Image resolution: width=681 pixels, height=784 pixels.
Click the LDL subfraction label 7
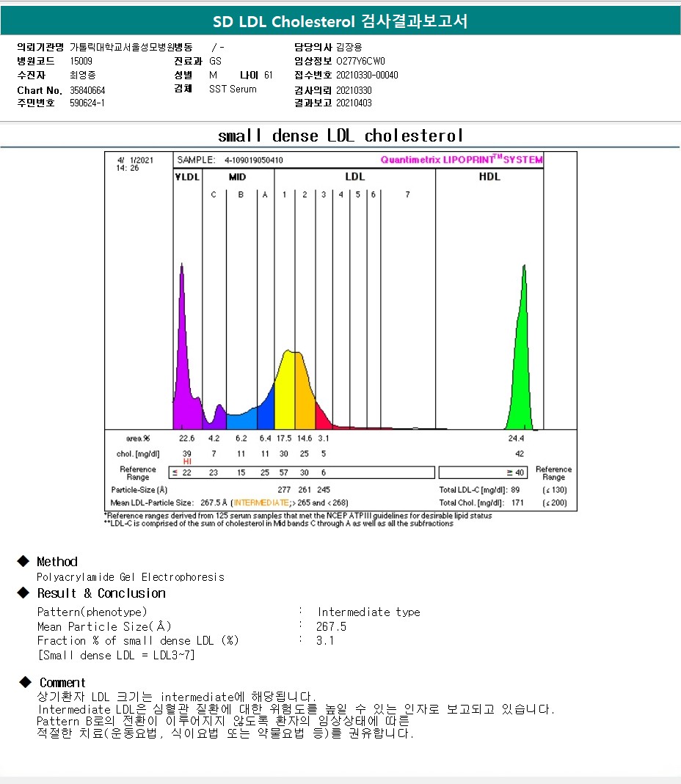click(x=408, y=194)
